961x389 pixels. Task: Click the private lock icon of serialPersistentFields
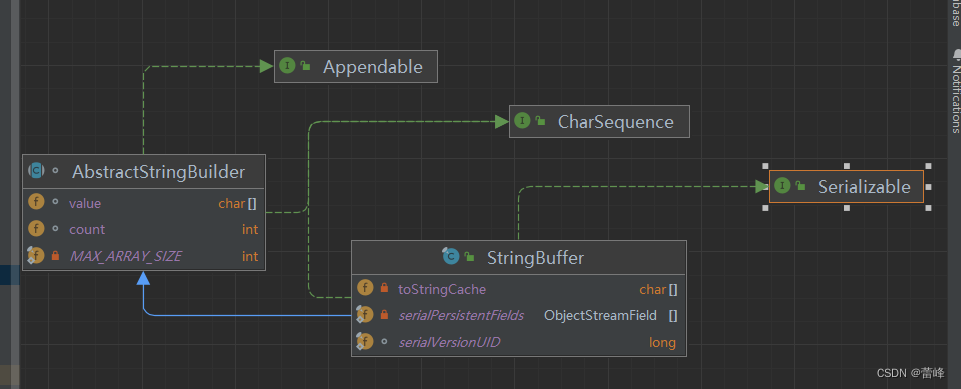pos(384,315)
